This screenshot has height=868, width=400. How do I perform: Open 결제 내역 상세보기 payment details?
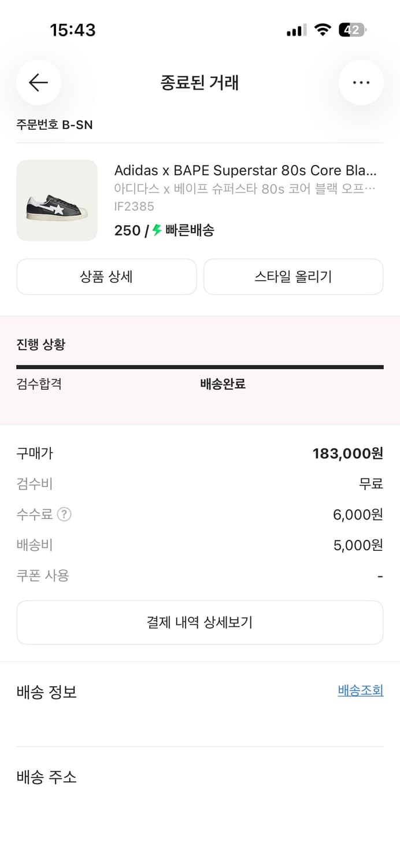(200, 622)
